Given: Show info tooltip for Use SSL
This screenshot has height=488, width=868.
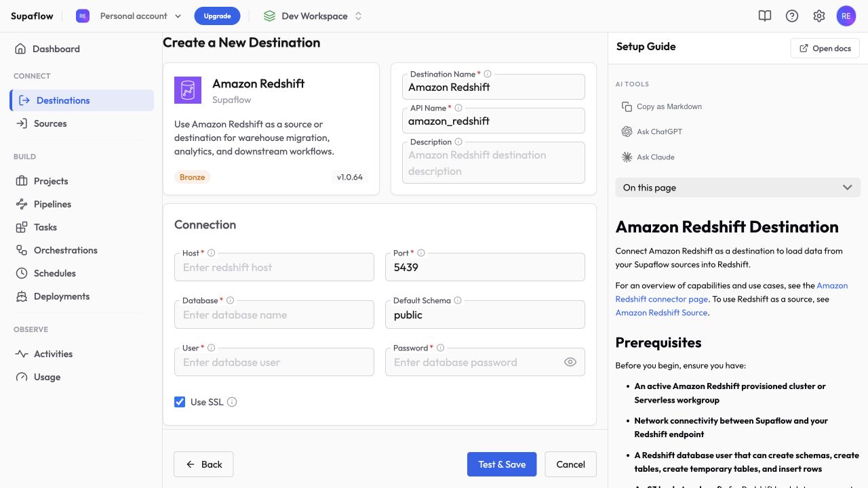Looking at the screenshot, I should point(232,402).
